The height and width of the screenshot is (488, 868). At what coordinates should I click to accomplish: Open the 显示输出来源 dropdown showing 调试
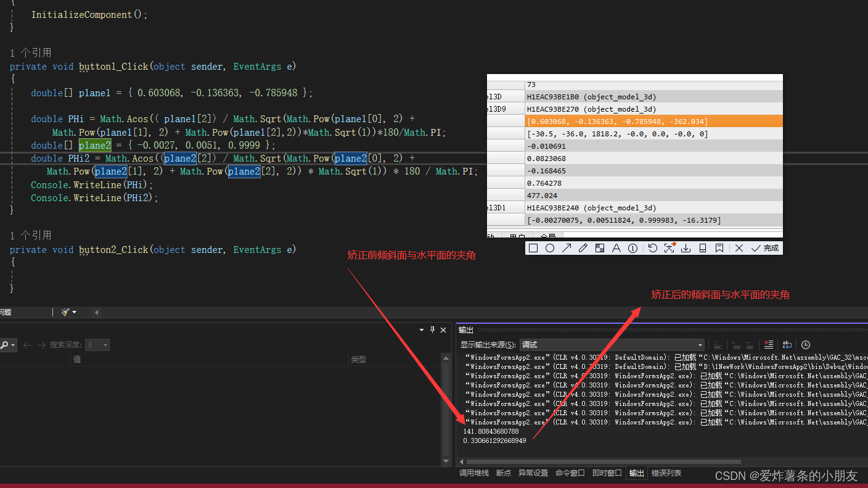612,345
